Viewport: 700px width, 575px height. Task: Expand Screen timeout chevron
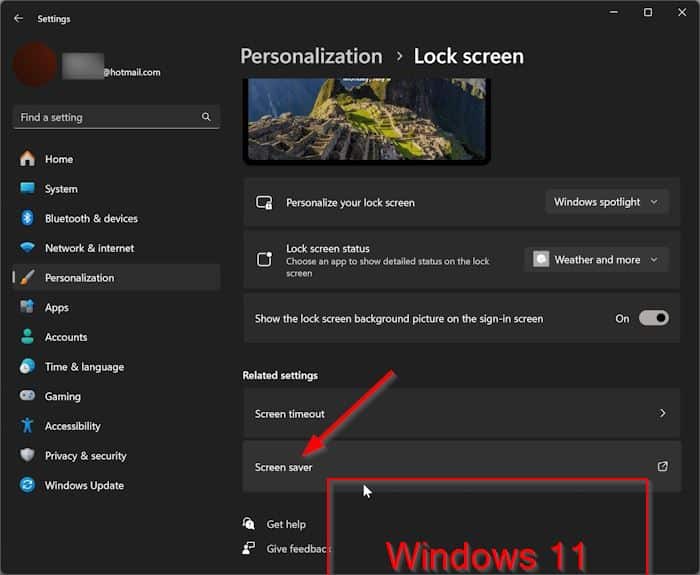[662, 413]
